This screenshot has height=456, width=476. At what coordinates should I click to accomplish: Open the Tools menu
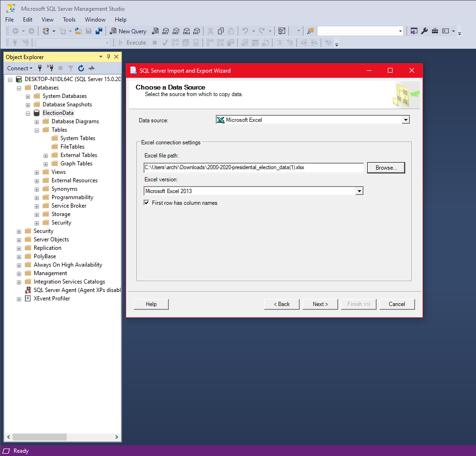tap(69, 20)
